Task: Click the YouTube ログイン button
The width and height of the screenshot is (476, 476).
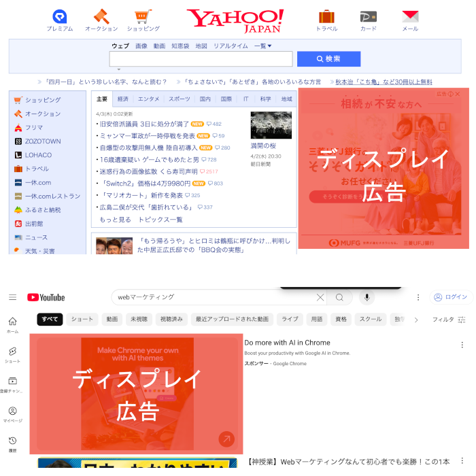Action: pos(450,297)
